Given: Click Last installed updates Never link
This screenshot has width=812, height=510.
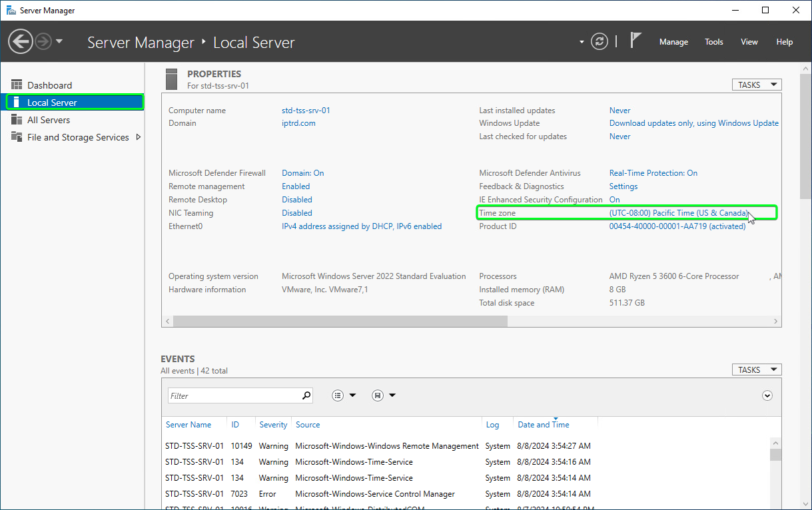Looking at the screenshot, I should (x=619, y=111).
